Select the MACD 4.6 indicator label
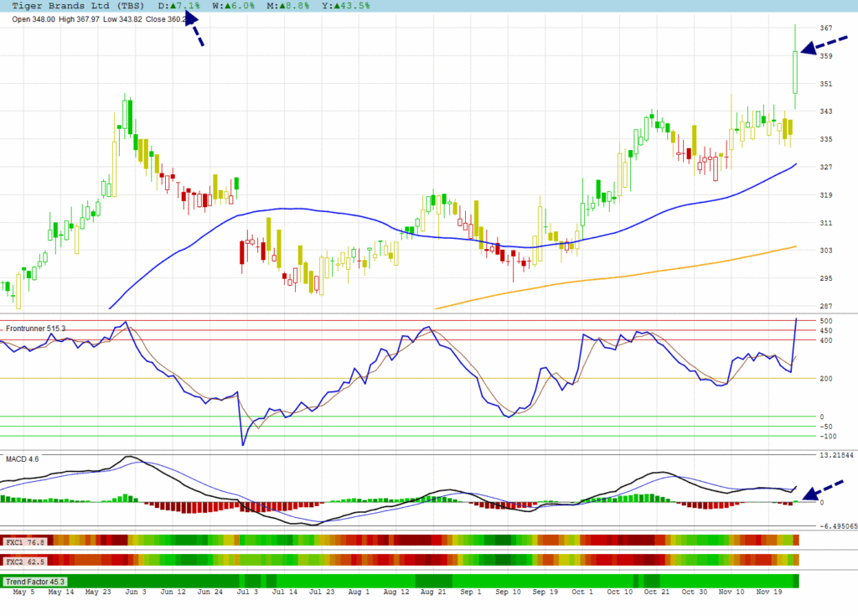Screen dimensions: 858x616 [x=22, y=458]
